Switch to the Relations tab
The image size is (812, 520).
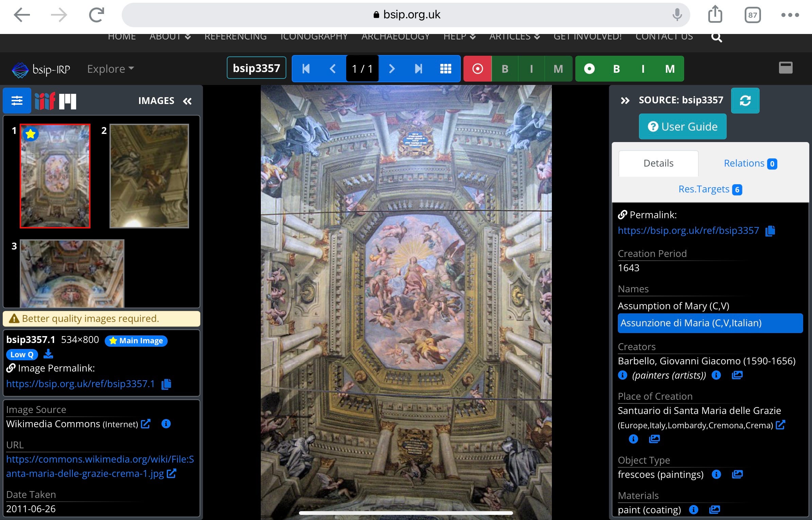(750, 163)
